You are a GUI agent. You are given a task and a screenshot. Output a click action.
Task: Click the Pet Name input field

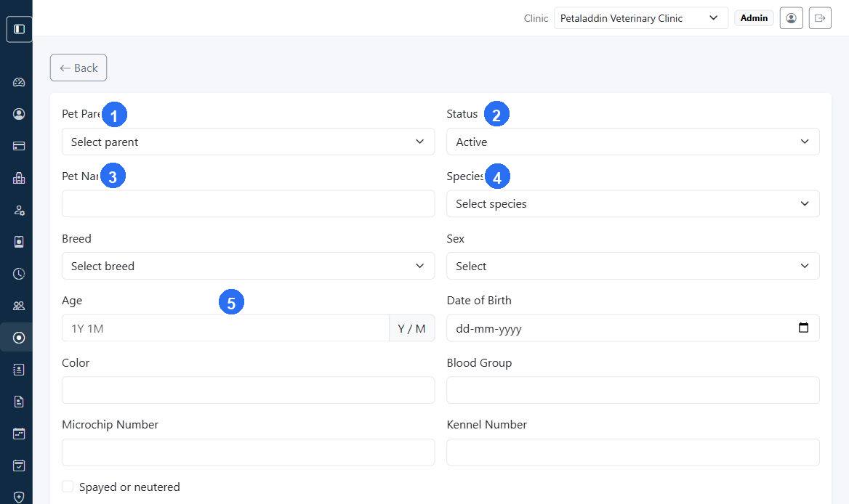[x=248, y=204]
